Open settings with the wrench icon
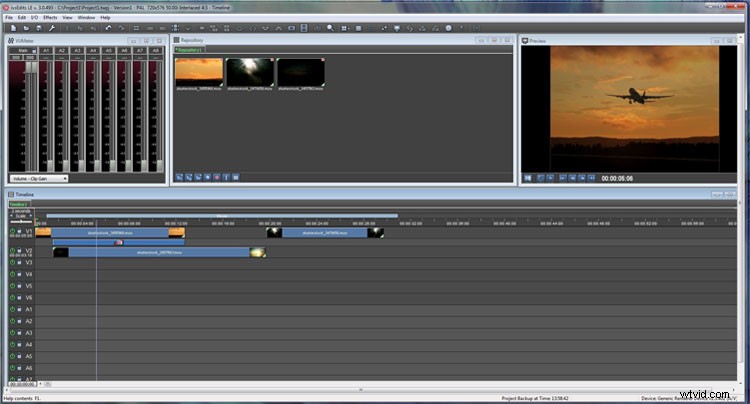Viewport: 750px width, 404px height. pos(52,28)
